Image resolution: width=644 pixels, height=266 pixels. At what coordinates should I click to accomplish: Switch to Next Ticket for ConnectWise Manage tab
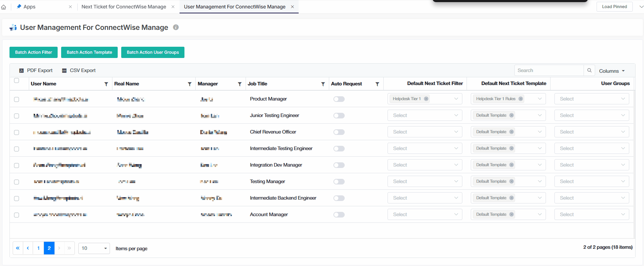[124, 7]
